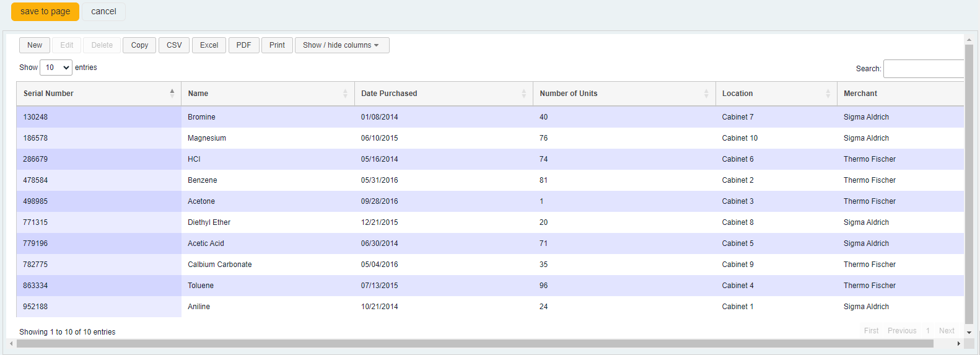Click vertical scrollbar up arrow
The height and width of the screenshot is (355, 980).
click(969, 40)
